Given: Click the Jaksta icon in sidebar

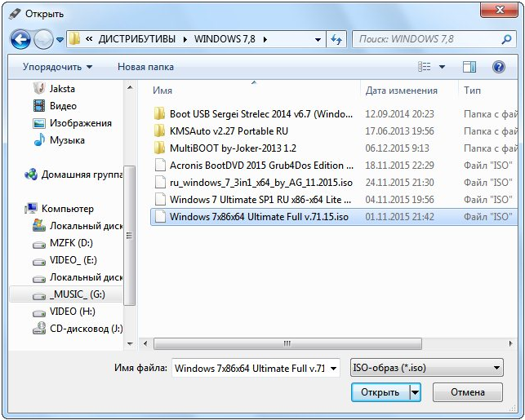Looking at the screenshot, I should coord(39,88).
